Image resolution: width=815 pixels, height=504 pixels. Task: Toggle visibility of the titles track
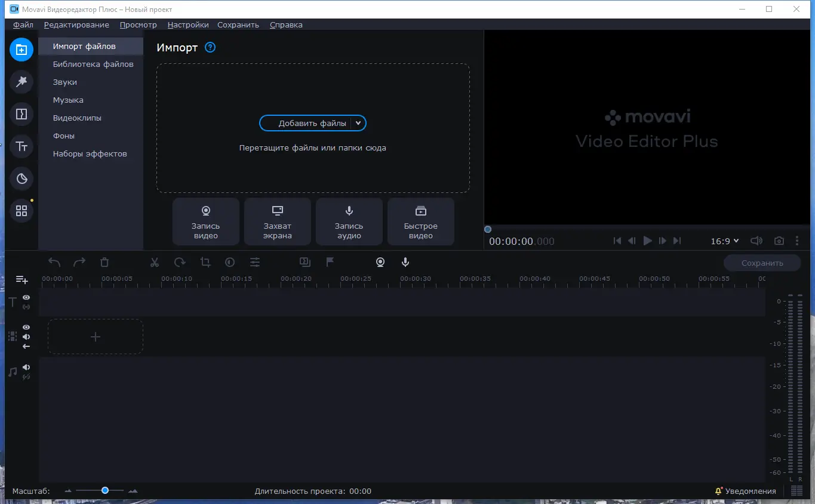[26, 297]
